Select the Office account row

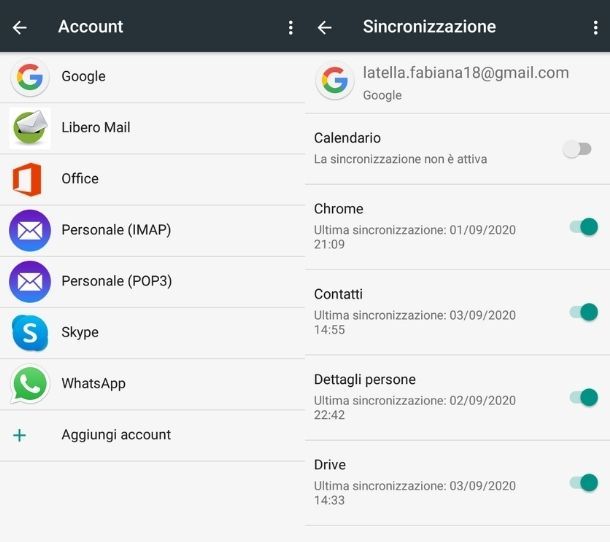click(152, 179)
